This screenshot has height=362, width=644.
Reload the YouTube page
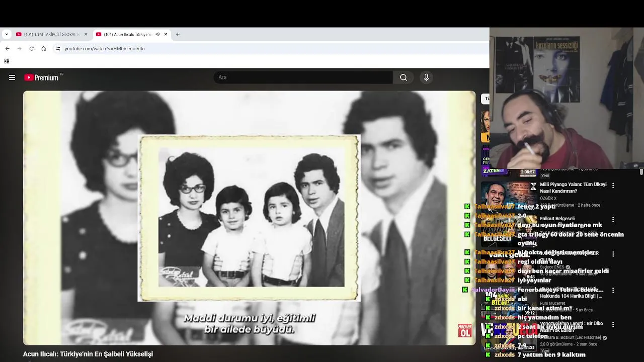coord(31,48)
